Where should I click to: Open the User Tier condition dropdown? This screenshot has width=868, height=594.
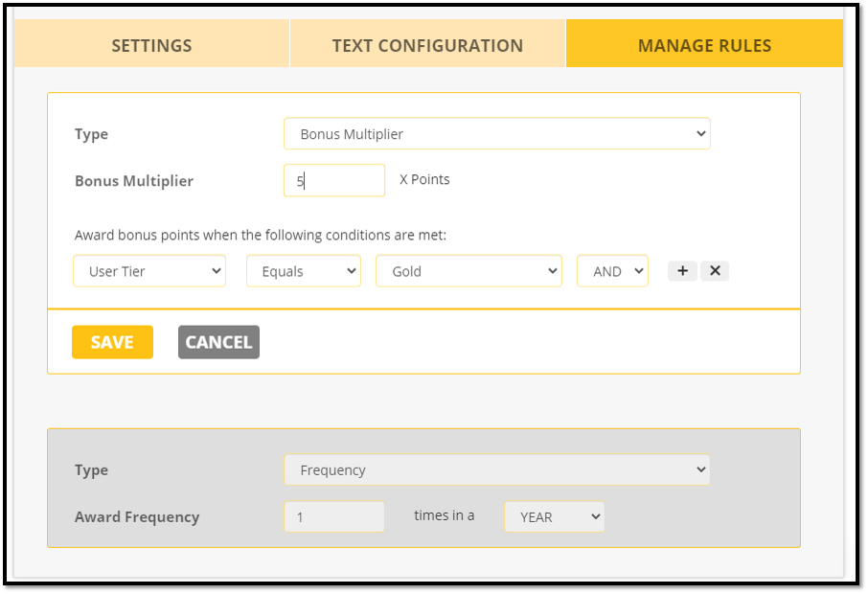149,271
